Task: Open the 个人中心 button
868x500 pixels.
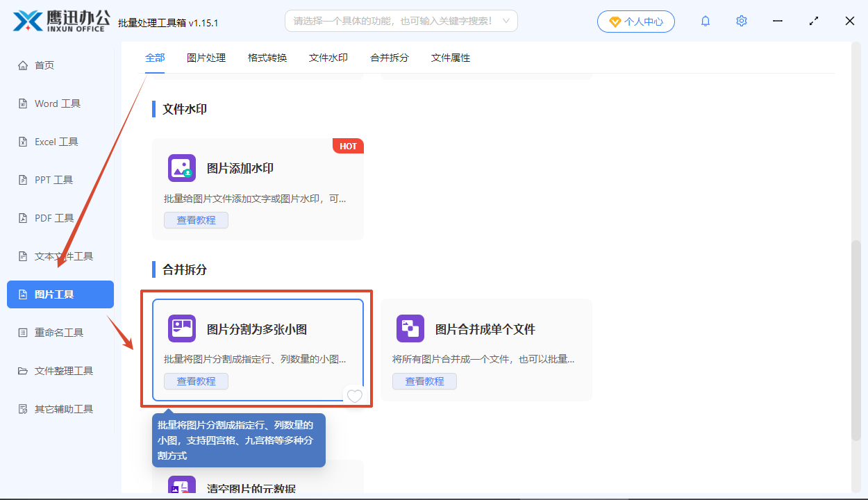Action: 635,22
